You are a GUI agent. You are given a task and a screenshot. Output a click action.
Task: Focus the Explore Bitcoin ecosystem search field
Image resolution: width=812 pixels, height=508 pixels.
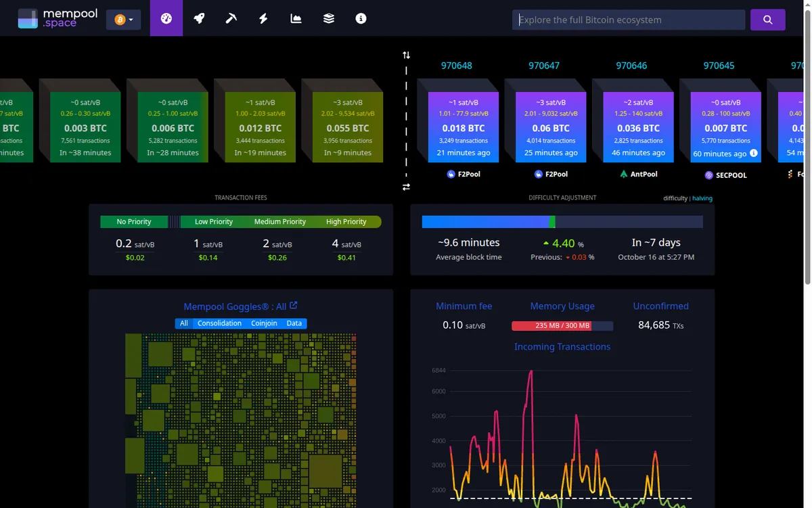click(x=629, y=20)
